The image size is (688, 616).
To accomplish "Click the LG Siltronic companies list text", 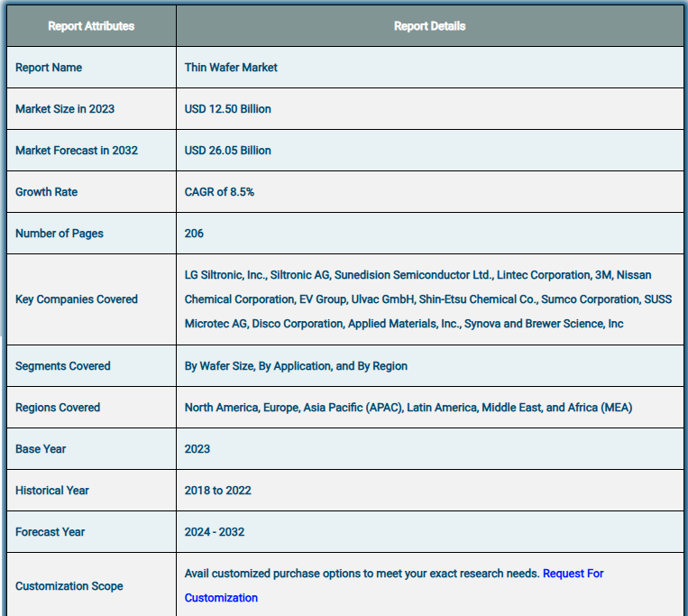I will pyautogui.click(x=427, y=299).
